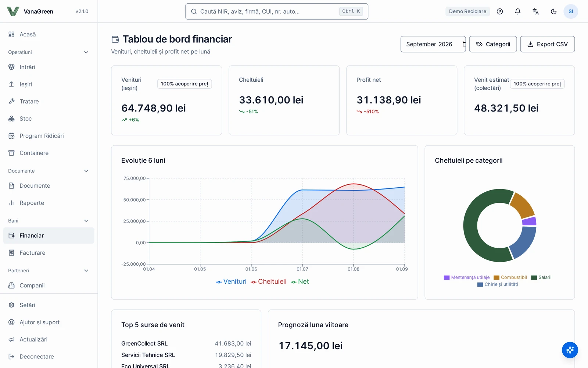Viewport: 588px width, 368px height.
Task: Toggle Cheltuieli series in chart legend
Action: point(269,282)
